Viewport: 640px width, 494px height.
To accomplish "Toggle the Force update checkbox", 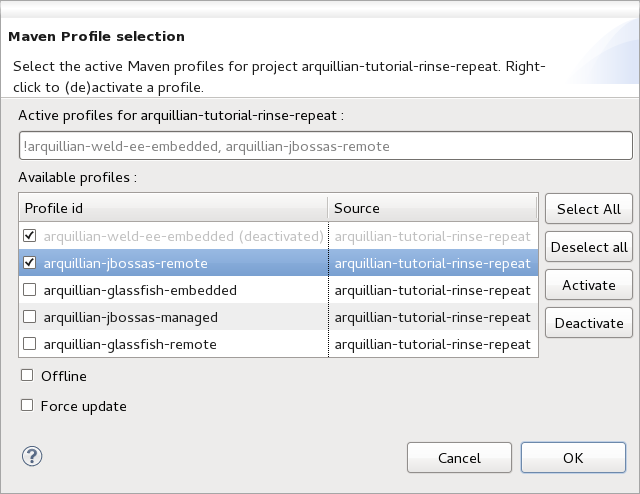I will [x=27, y=406].
